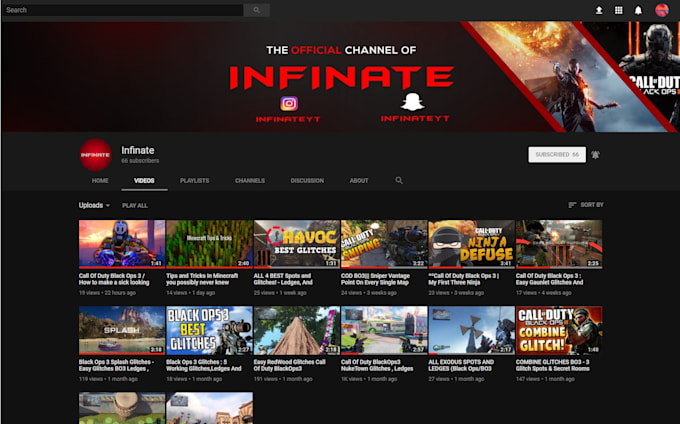Click the INFINATEYT Instagram handle text

(288, 119)
